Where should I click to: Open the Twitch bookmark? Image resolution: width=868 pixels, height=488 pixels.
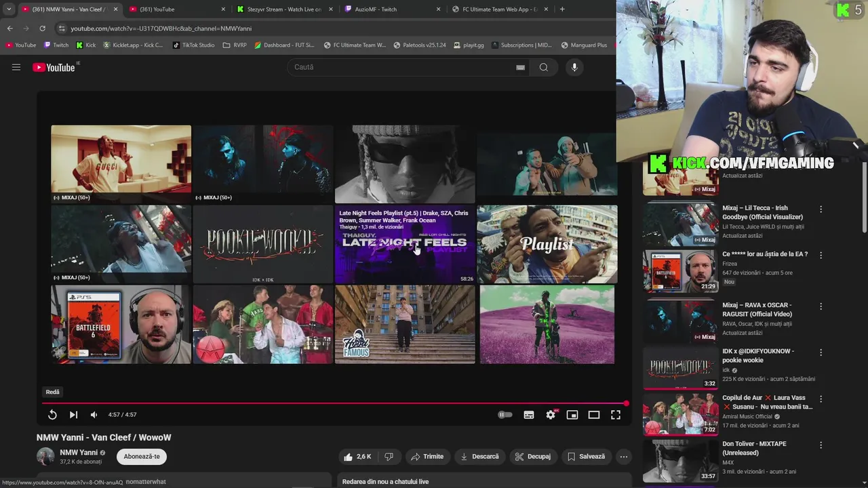56,45
